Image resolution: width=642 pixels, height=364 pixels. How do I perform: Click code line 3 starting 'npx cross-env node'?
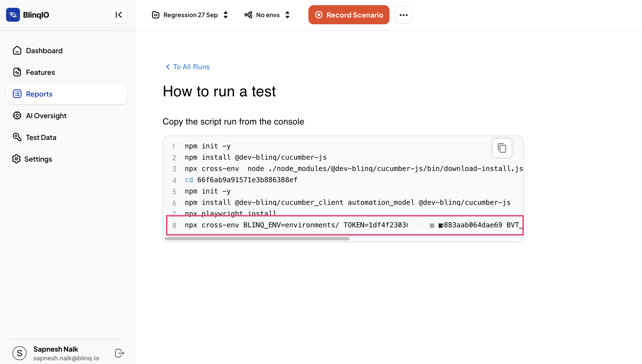(x=354, y=169)
